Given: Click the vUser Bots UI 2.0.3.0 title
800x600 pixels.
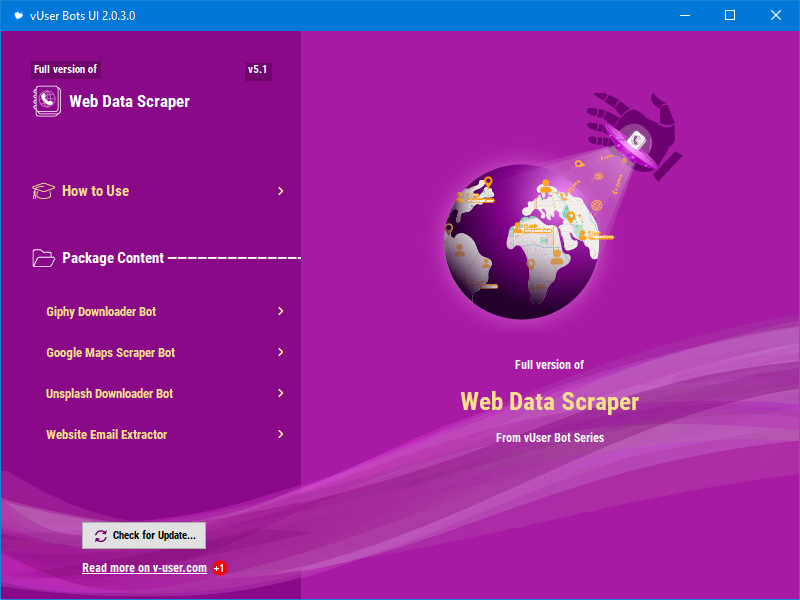Looking at the screenshot, I should coord(83,16).
